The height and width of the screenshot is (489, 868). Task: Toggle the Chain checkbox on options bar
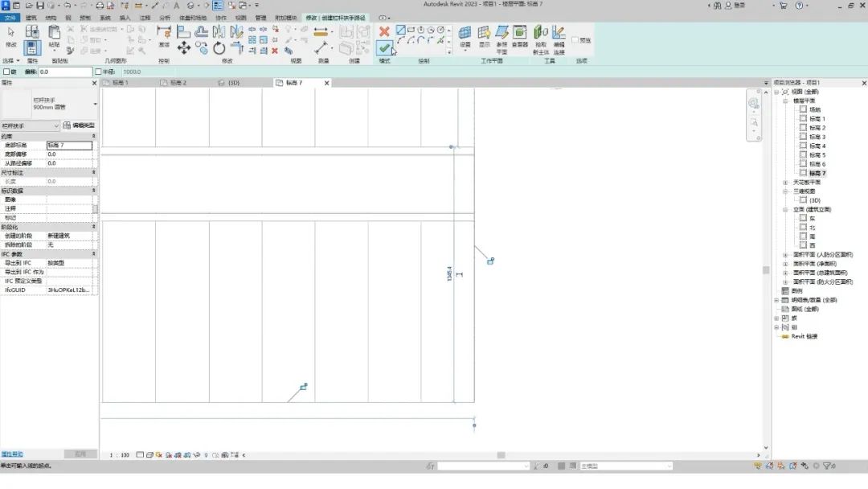click(6, 72)
